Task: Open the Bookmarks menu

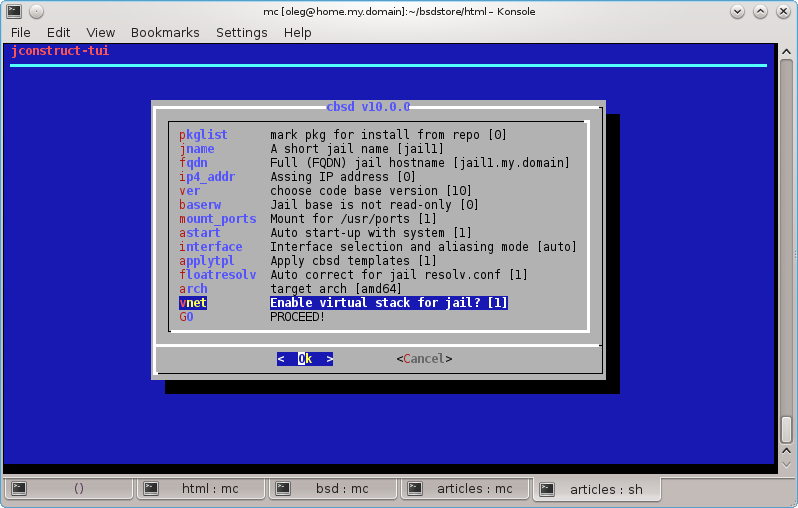Action: [x=165, y=33]
